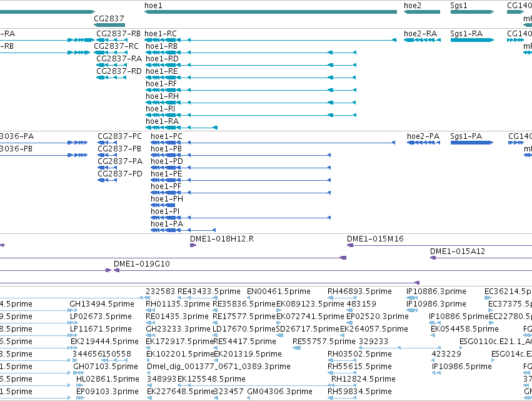Image resolution: width=532 pixels, height=401 pixels.
Task: Click EST RH59834.5prime
Action: 359,392
